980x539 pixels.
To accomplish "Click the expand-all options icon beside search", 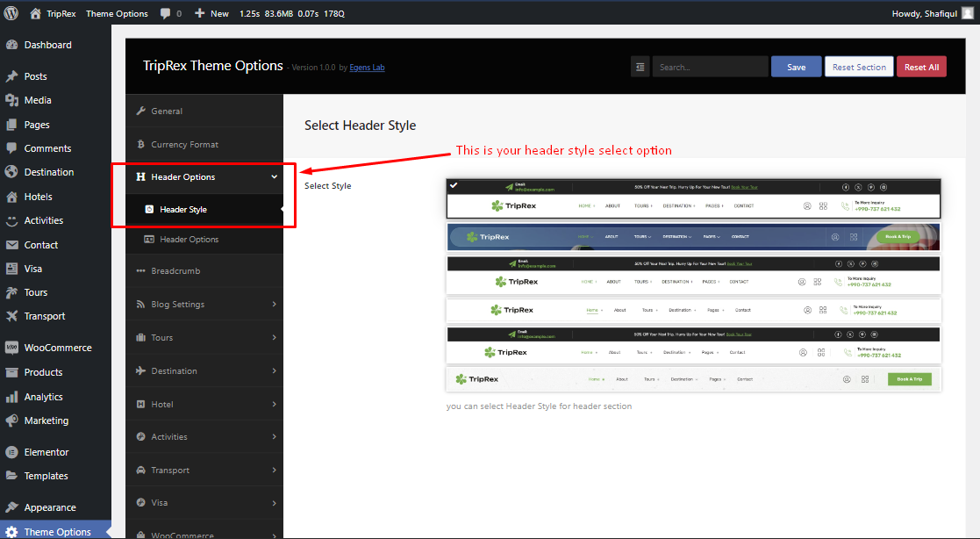I will click(x=640, y=67).
